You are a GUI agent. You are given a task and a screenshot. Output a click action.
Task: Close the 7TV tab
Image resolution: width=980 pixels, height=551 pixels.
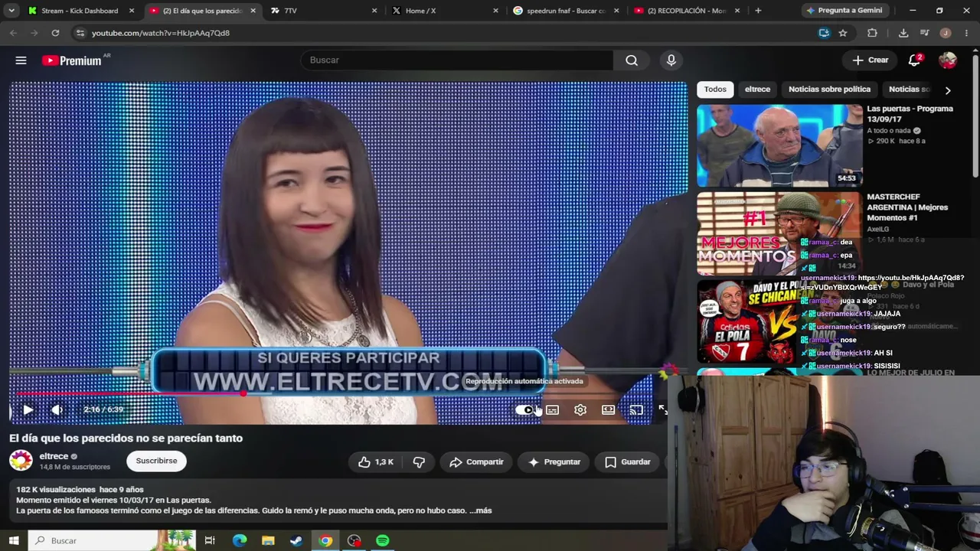[x=374, y=11]
